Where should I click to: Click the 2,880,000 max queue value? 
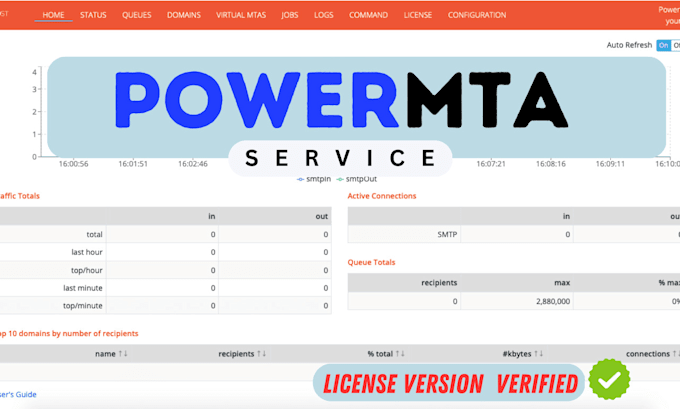point(553,301)
